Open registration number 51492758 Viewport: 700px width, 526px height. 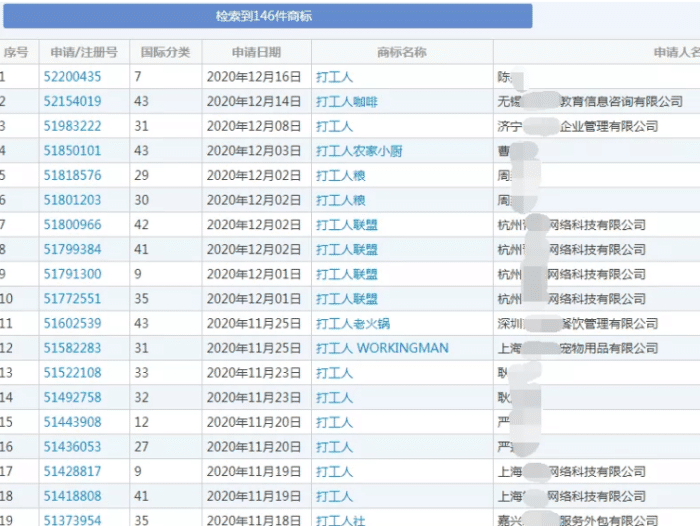click(x=72, y=397)
